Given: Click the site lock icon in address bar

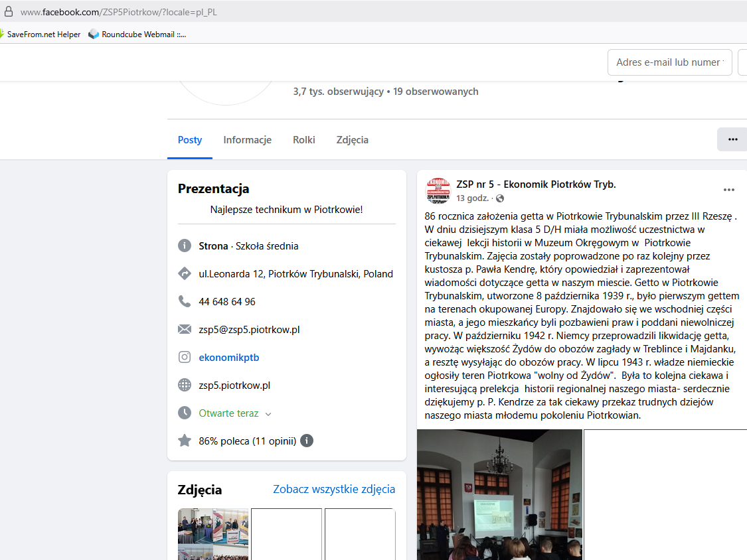Looking at the screenshot, I should (8, 12).
